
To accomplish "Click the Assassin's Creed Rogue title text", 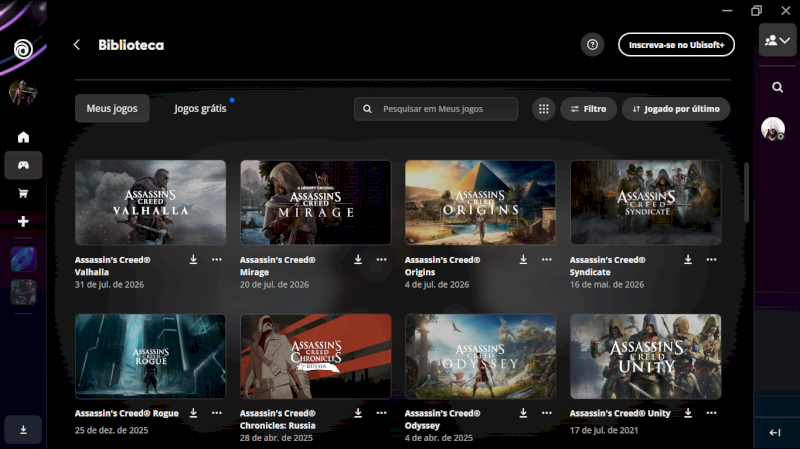I will click(127, 413).
